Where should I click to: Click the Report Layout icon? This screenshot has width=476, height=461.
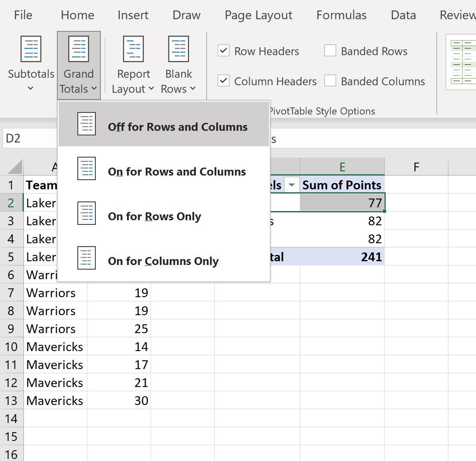pyautogui.click(x=133, y=49)
